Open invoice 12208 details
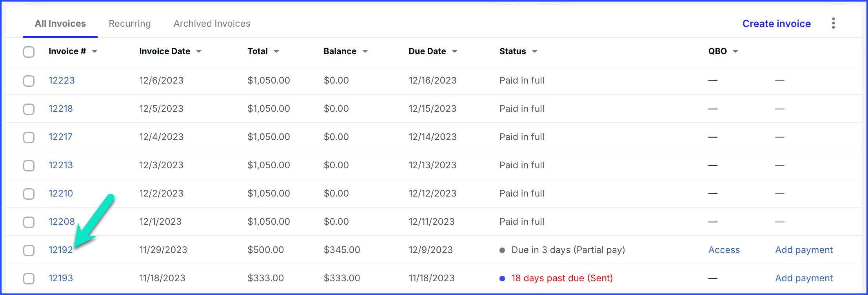The image size is (868, 295). point(62,222)
